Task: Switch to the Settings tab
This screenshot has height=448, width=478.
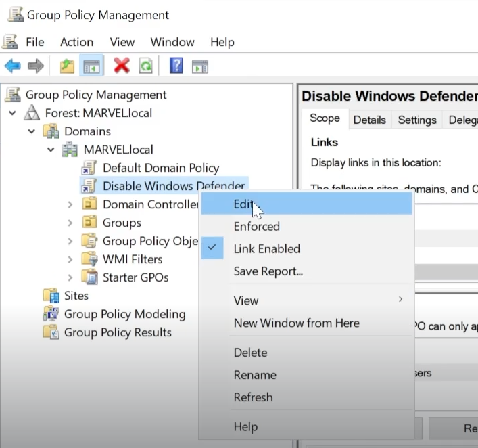Action: [x=417, y=120]
